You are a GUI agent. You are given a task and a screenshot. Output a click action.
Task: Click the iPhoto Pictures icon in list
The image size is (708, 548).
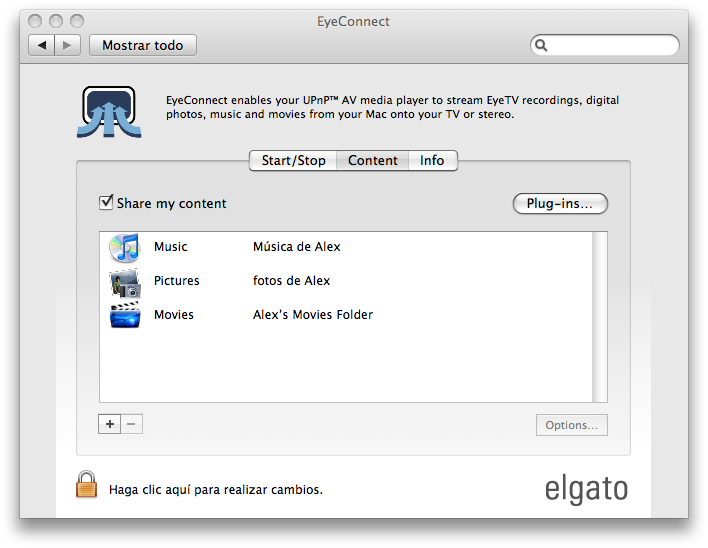125,283
